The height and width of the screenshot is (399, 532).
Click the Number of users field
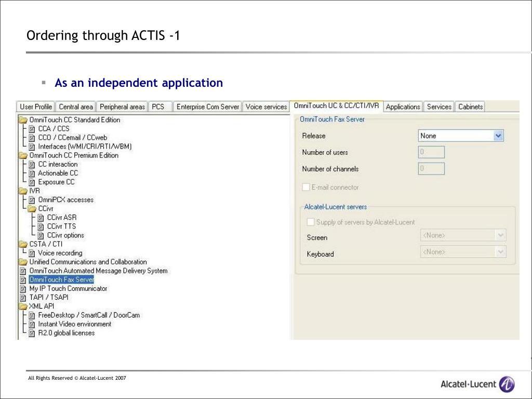pyautogui.click(x=431, y=152)
